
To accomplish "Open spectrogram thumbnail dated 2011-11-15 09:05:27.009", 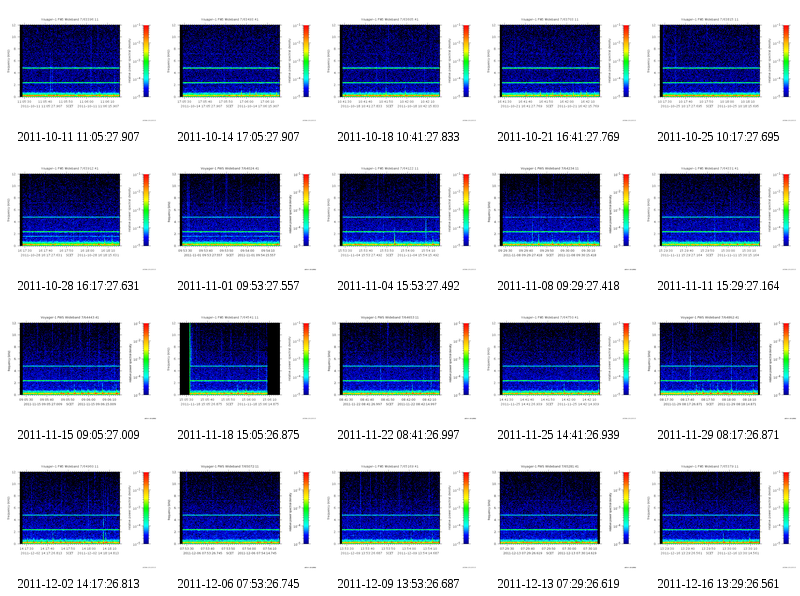I will [x=80, y=367].
